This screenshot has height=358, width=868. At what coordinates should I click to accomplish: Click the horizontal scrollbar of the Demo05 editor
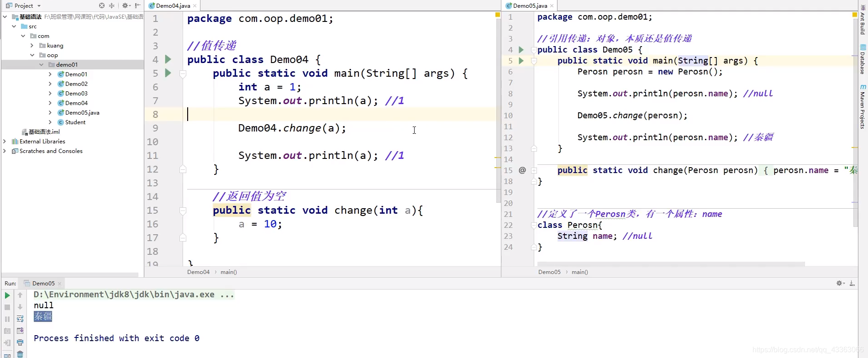coord(671,264)
